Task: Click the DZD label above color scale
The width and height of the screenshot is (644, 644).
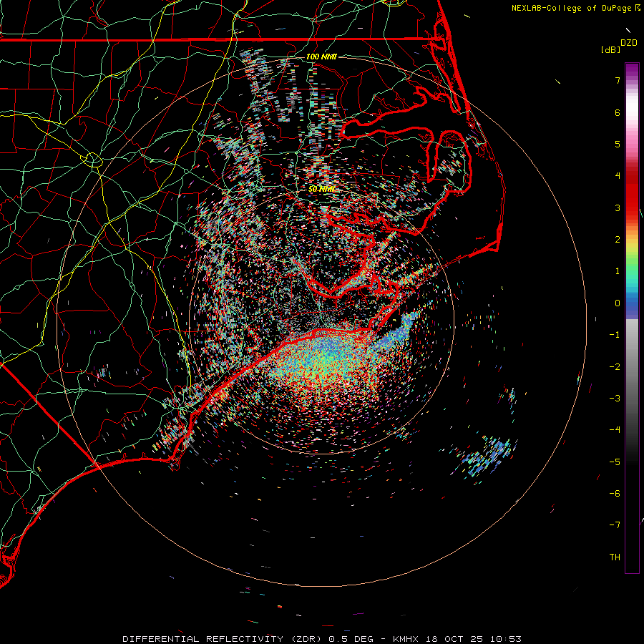Action: [x=629, y=43]
